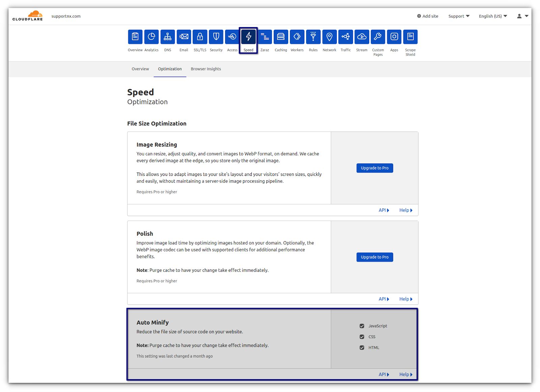Select the Scrape Shield icon
The width and height of the screenshot is (540, 392).
pos(410,36)
